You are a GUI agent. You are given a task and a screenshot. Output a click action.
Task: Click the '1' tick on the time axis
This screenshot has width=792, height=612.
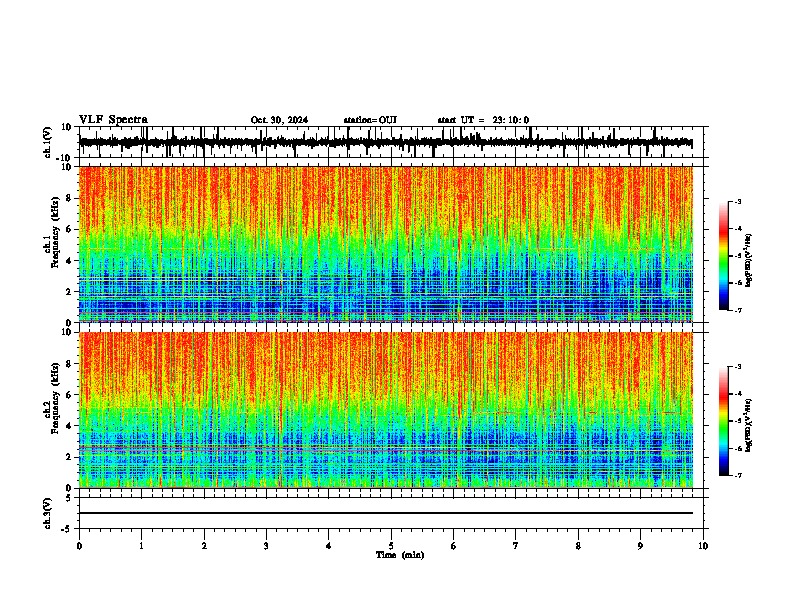(x=141, y=546)
